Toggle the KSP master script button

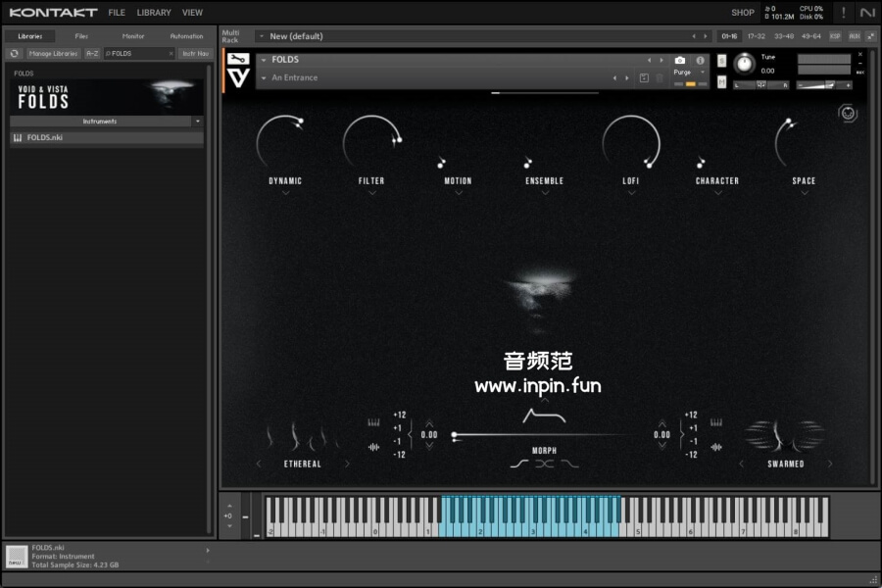point(835,36)
